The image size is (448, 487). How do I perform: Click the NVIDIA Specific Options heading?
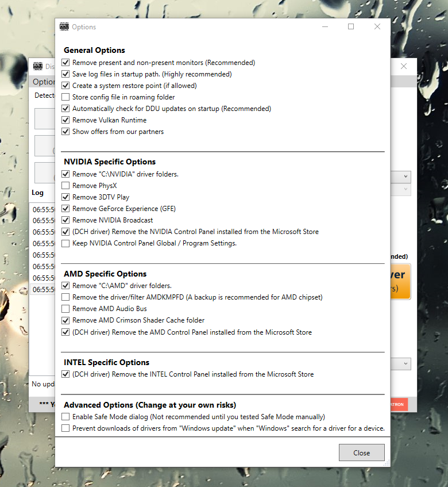click(x=110, y=162)
